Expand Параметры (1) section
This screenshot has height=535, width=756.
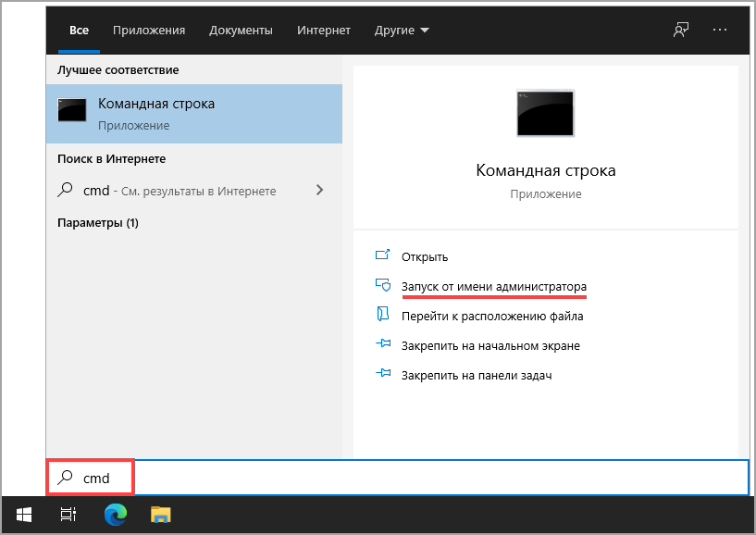tap(98, 223)
